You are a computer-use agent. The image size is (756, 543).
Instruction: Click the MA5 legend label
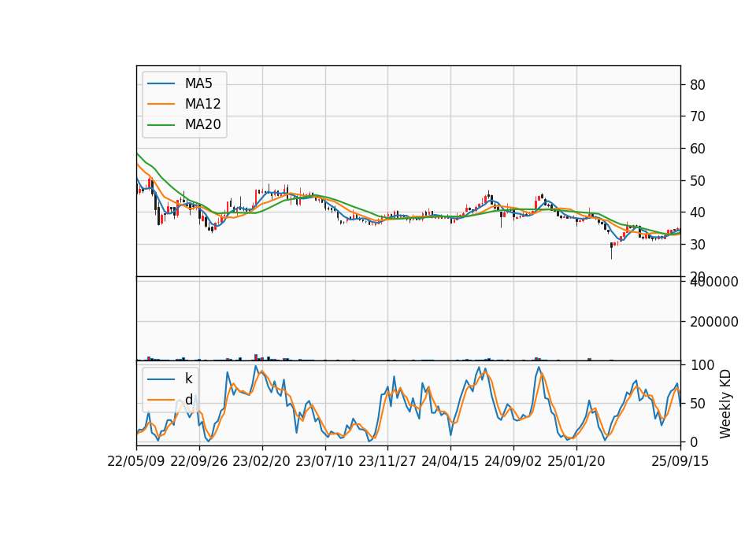(198, 83)
